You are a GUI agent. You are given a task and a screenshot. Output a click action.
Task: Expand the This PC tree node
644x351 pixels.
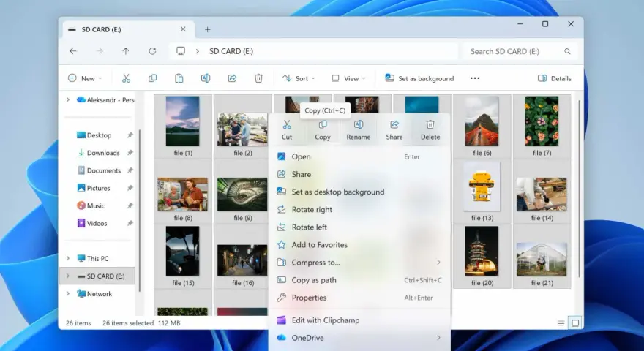point(68,258)
